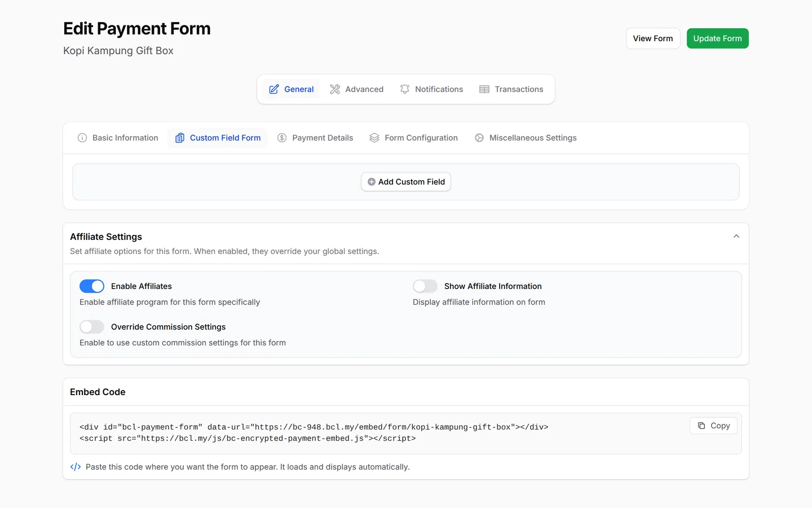Go to the Transactions tab
The image size is (812, 508).
pyautogui.click(x=511, y=89)
